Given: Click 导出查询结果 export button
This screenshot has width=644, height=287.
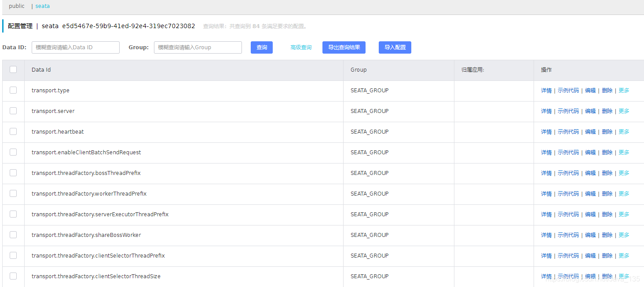Looking at the screenshot, I should point(344,47).
